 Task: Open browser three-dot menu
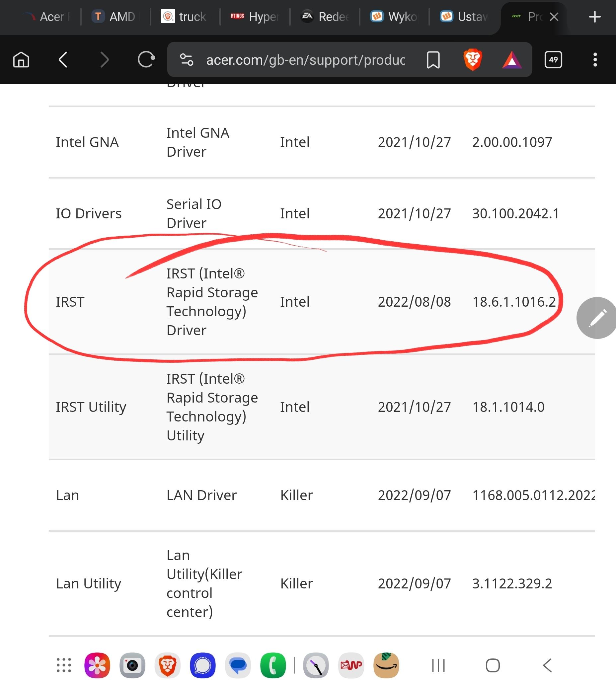595,60
